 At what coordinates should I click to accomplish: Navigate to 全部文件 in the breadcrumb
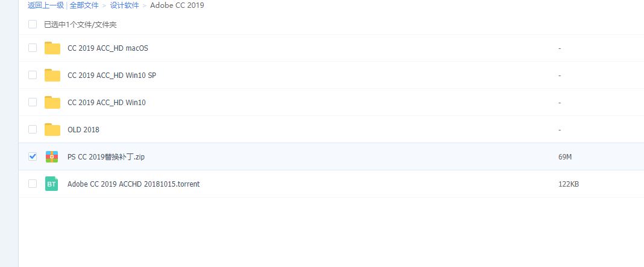click(84, 5)
